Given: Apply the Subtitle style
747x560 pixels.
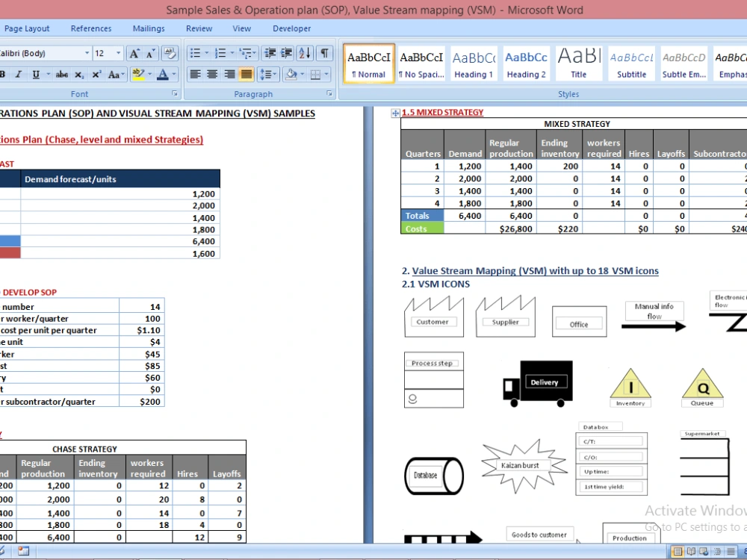Looking at the screenshot, I should (632, 63).
